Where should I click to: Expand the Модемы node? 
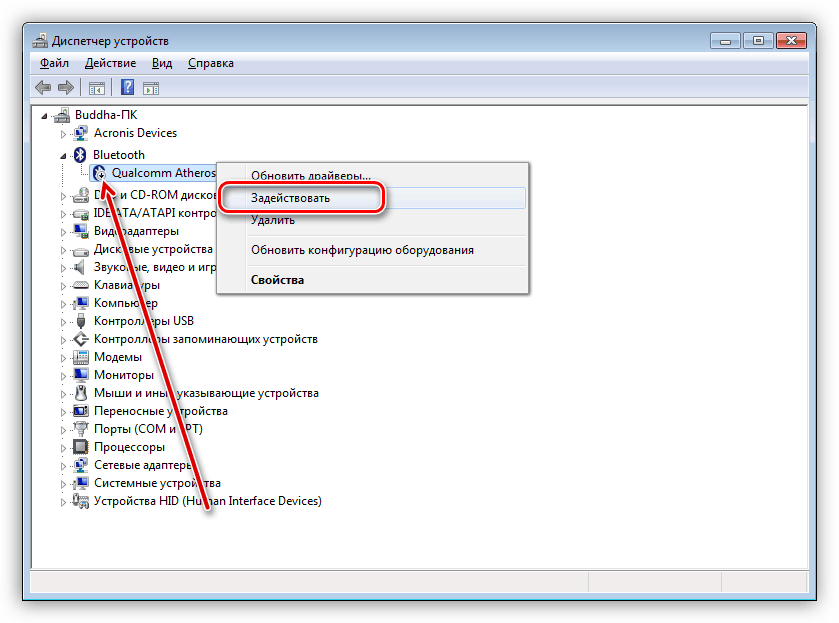63,358
